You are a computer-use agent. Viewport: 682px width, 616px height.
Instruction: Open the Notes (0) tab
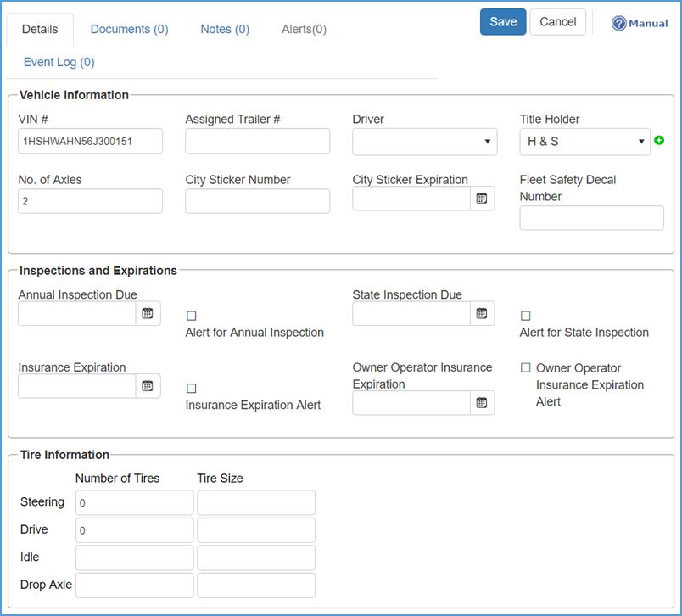pyautogui.click(x=225, y=30)
